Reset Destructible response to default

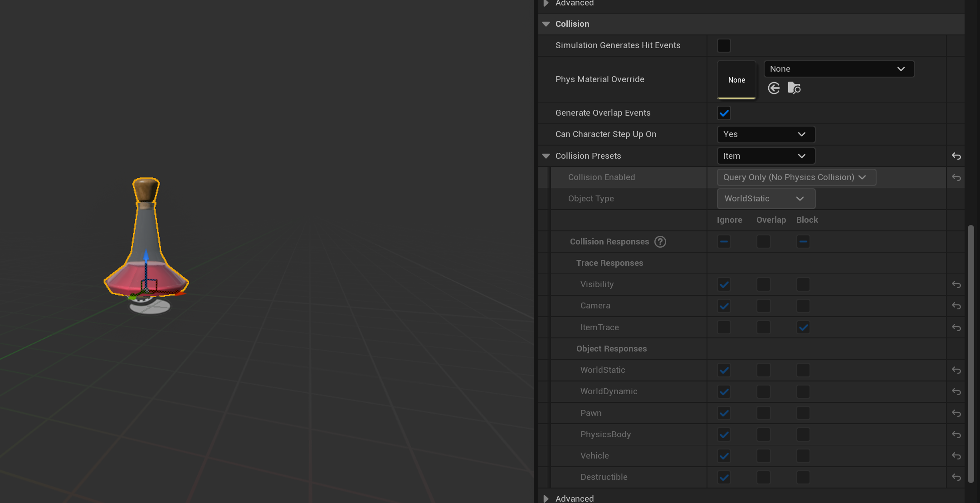pyautogui.click(x=956, y=477)
